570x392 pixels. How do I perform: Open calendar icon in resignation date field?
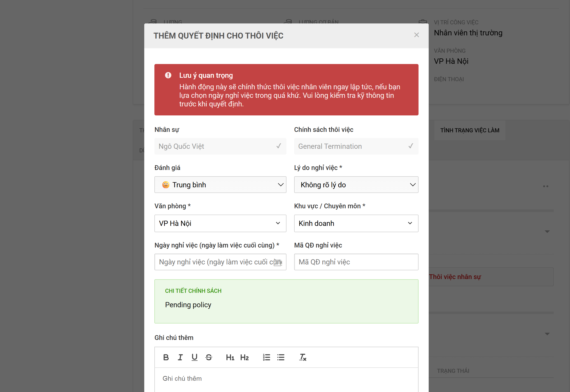pyautogui.click(x=277, y=262)
